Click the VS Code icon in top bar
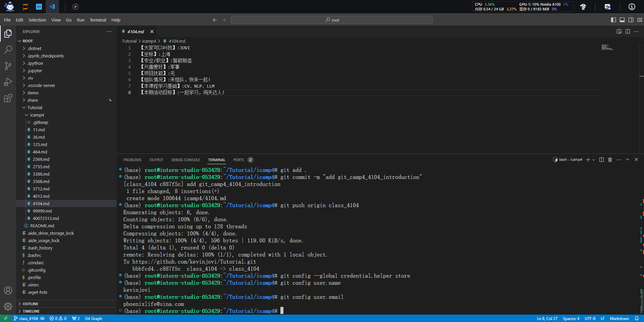 [52, 7]
